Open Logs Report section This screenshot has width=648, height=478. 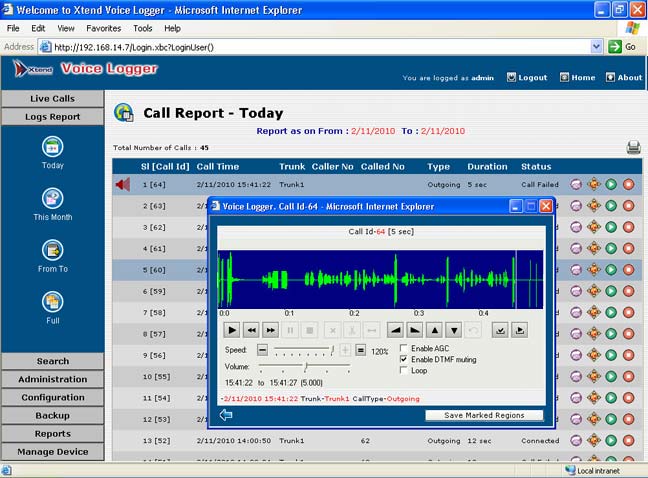(52, 117)
